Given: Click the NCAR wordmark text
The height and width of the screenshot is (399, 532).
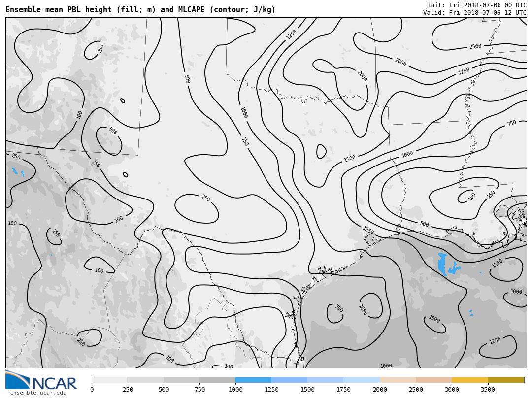Looking at the screenshot, I should click(54, 383).
